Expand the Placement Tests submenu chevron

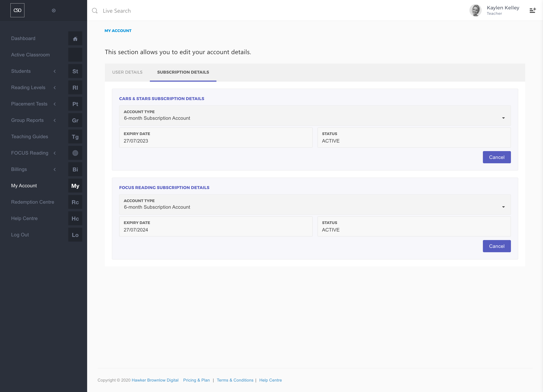pos(55,104)
